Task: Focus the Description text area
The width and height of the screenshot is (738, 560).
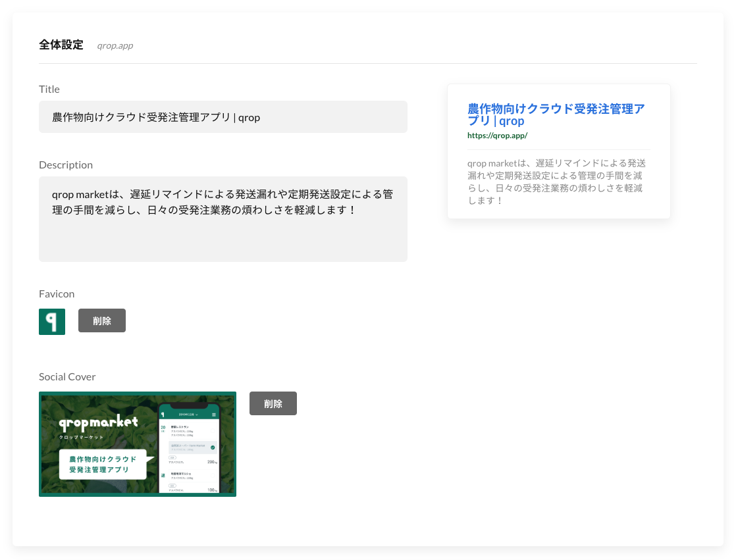Action: pyautogui.click(x=223, y=219)
